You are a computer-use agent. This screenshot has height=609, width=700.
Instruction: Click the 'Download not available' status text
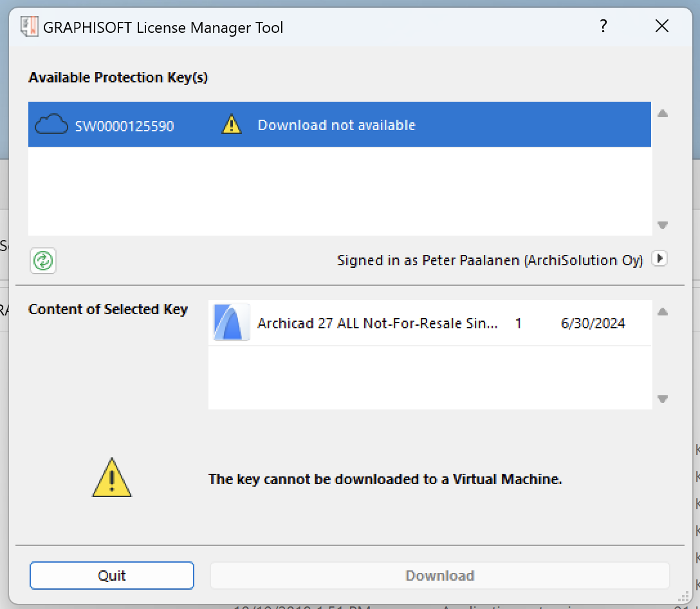click(336, 125)
